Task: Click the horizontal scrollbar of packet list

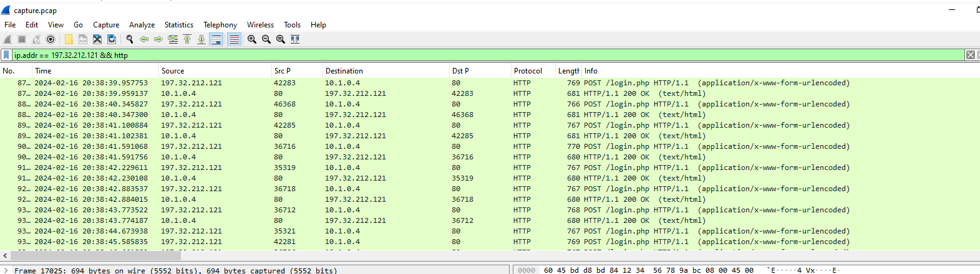Action: click(x=95, y=255)
